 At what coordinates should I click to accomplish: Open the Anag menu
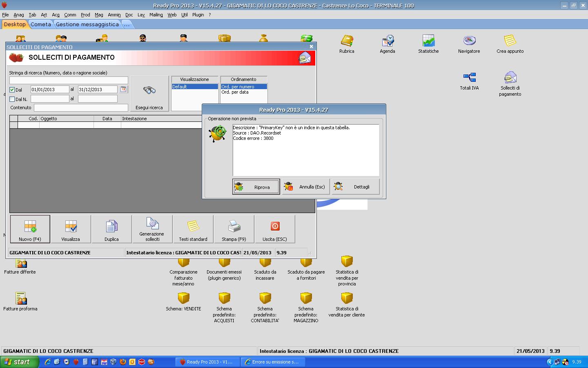pos(19,15)
